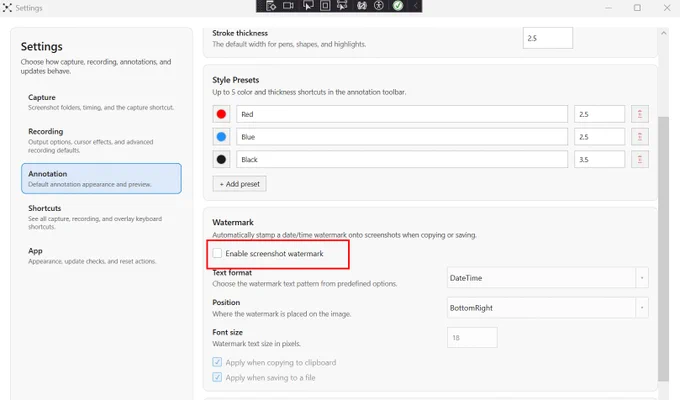Click the Add preset button

[x=239, y=184]
